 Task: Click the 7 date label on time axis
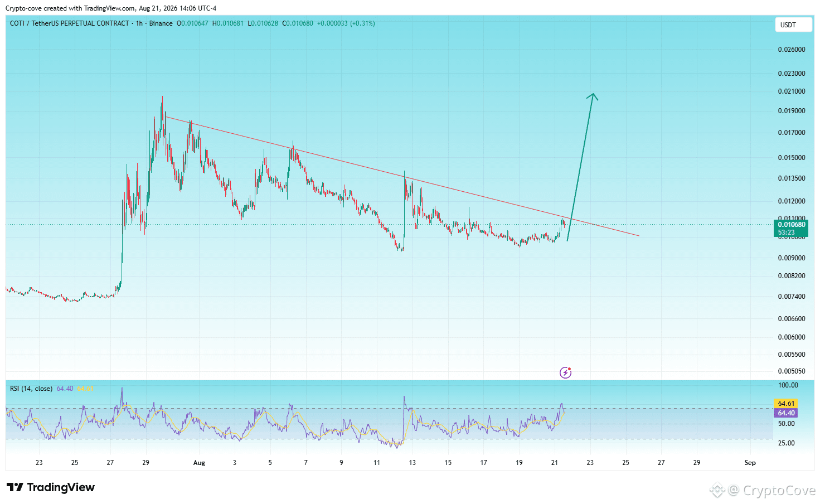click(306, 463)
